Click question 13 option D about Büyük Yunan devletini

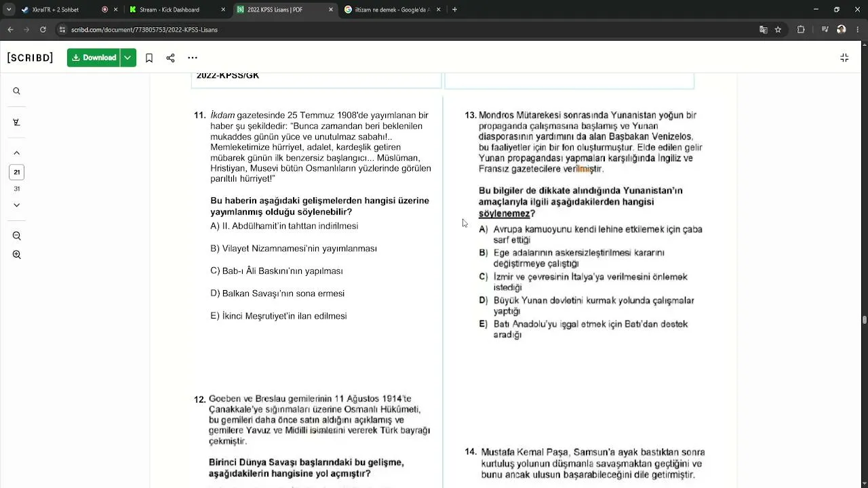coord(587,306)
